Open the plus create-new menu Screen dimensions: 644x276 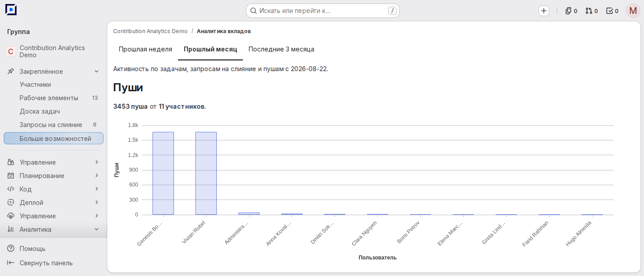click(x=544, y=11)
